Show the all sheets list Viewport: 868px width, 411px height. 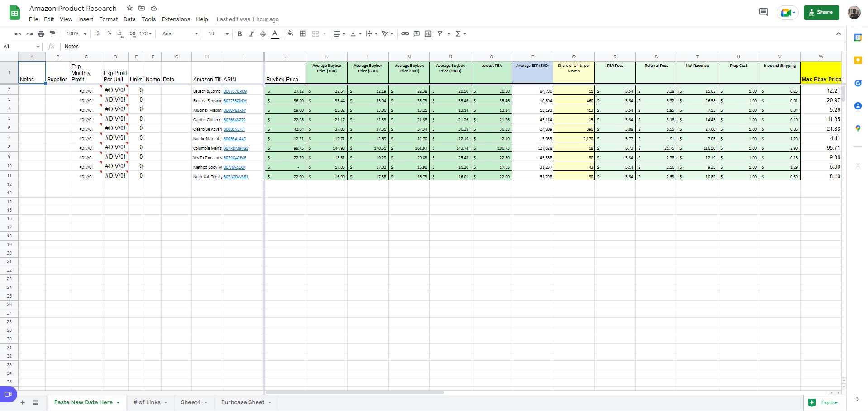(35, 402)
